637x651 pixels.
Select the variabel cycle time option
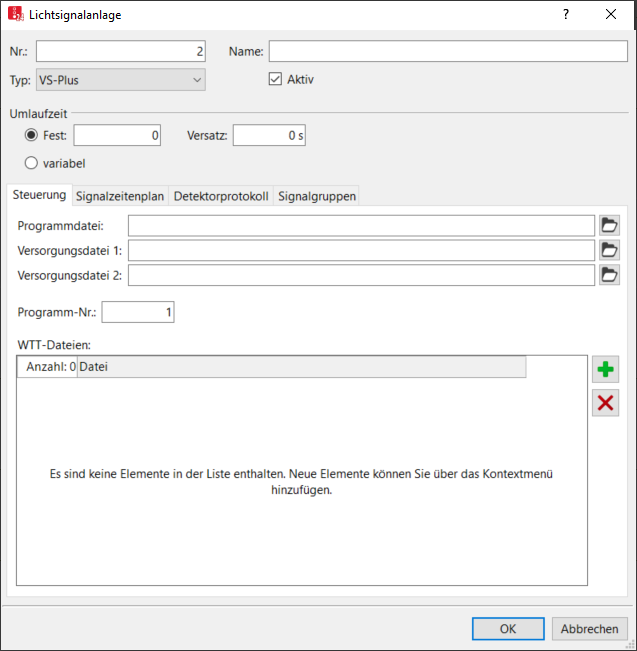coord(32,163)
